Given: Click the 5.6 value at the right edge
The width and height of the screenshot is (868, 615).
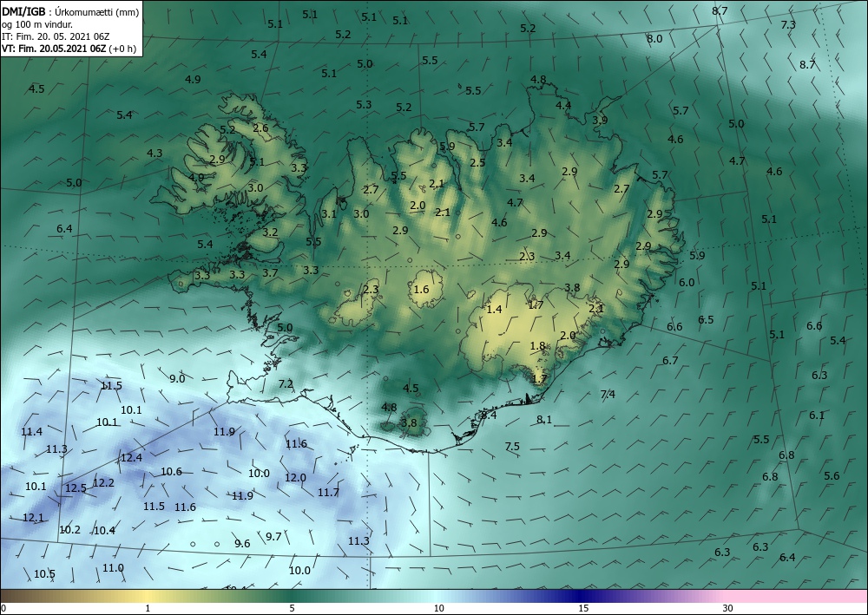Looking at the screenshot, I should coord(832,475).
